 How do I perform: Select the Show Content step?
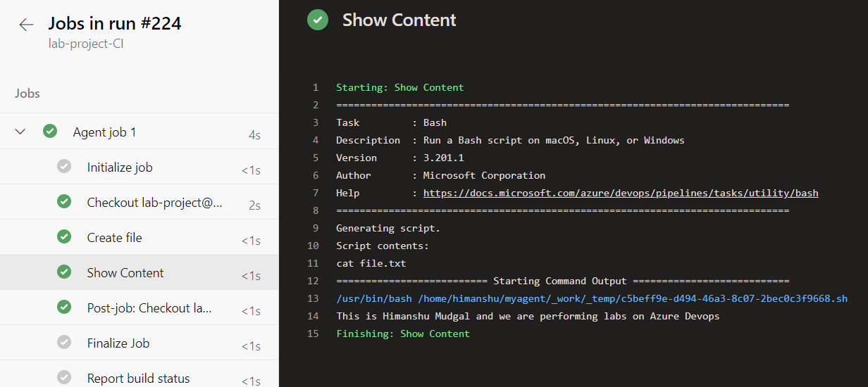click(139, 272)
